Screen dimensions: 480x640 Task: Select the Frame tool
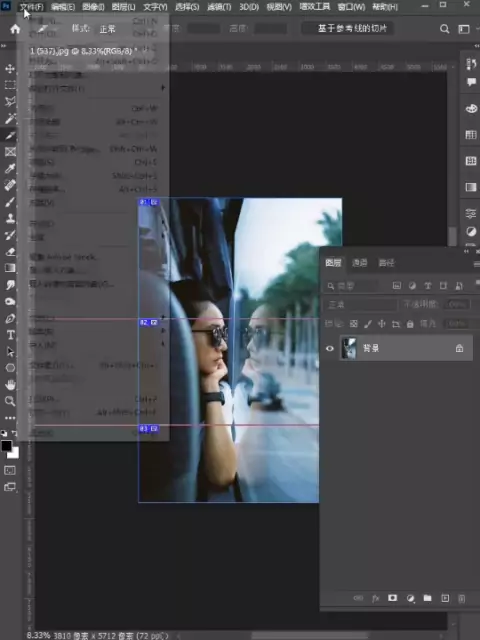(x=10, y=152)
